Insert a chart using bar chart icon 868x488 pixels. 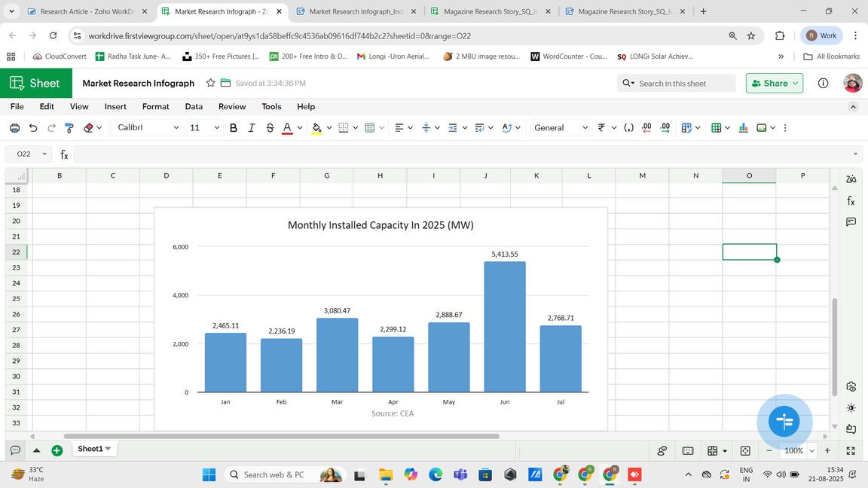(744, 128)
